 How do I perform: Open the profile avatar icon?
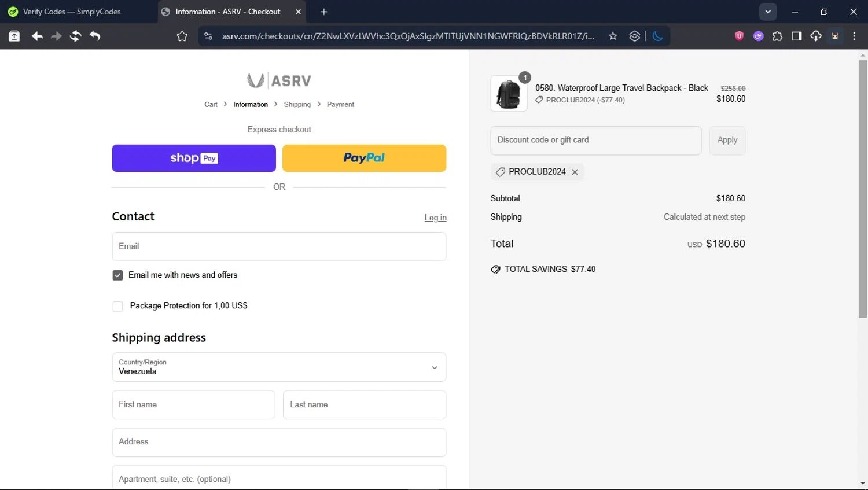pos(835,36)
